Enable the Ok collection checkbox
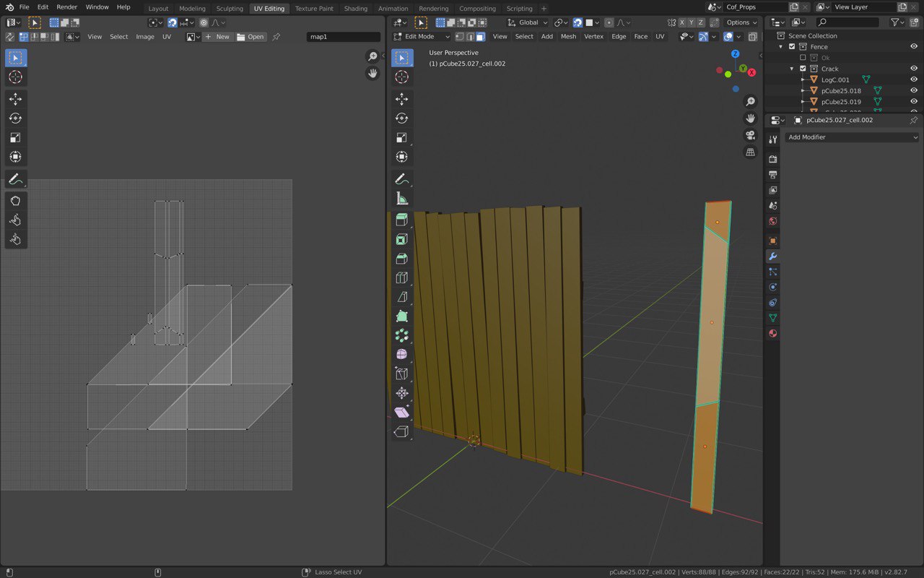Viewport: 924px width, 578px height. (x=803, y=58)
